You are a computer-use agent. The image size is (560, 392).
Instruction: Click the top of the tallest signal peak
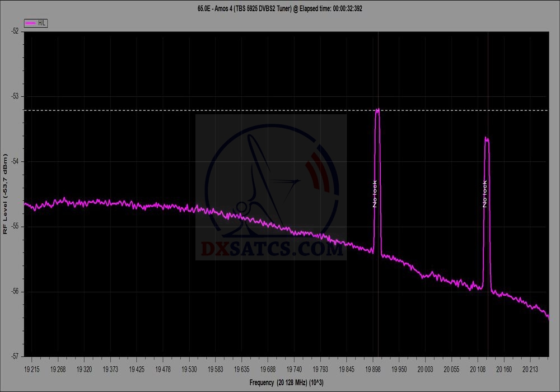[377, 110]
